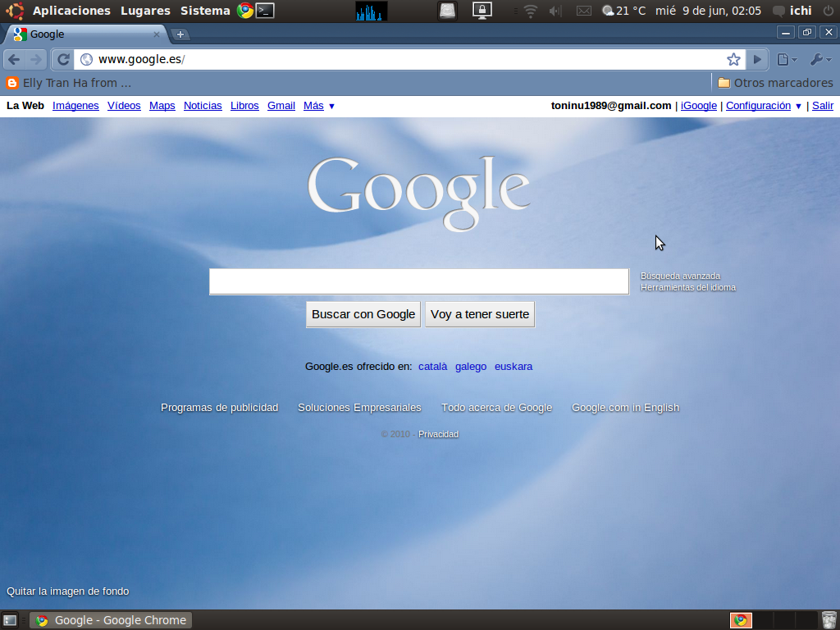Switch Google language to euskara
This screenshot has width=840, height=630.
(x=514, y=367)
